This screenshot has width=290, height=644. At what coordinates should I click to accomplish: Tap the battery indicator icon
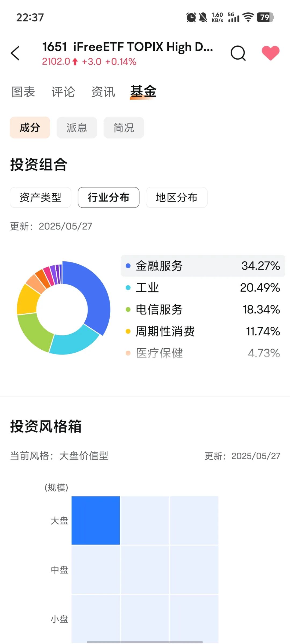coord(265,17)
